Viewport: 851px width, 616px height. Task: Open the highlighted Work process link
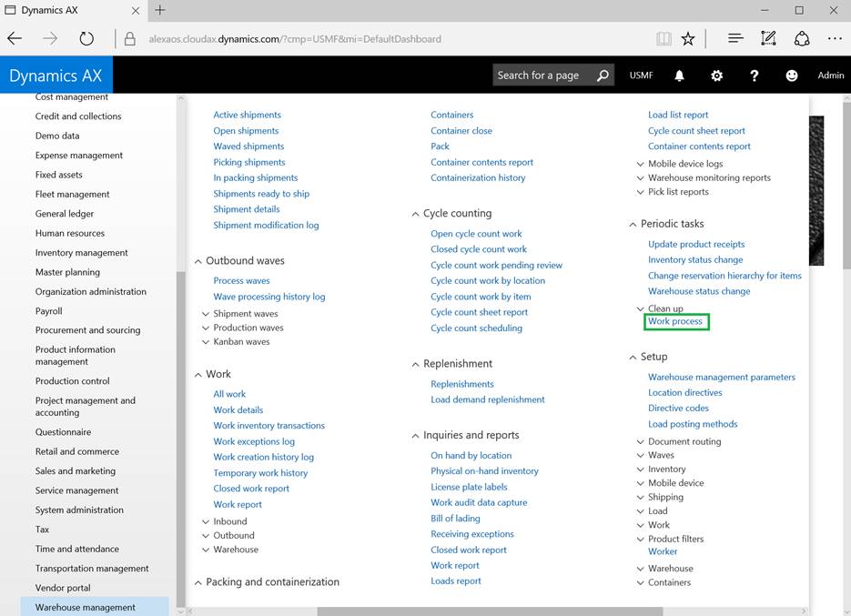(676, 321)
